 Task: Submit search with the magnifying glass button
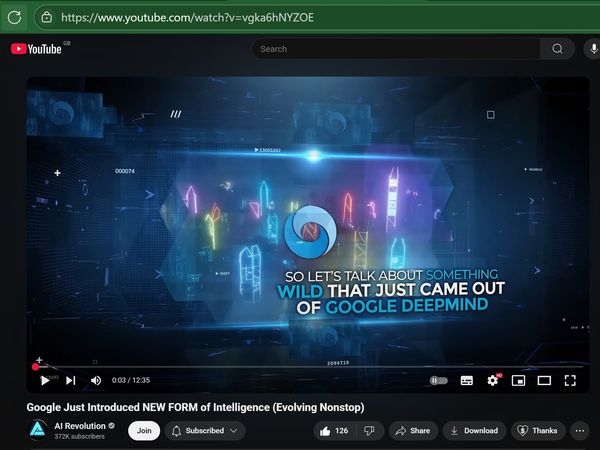pyautogui.click(x=557, y=49)
